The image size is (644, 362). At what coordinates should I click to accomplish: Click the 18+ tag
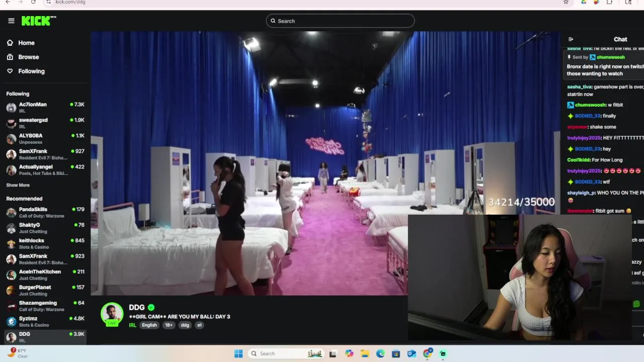(169, 325)
